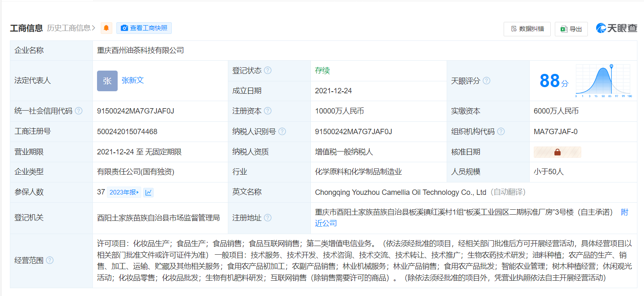Click help icon next to 天眼评分

(x=486, y=81)
